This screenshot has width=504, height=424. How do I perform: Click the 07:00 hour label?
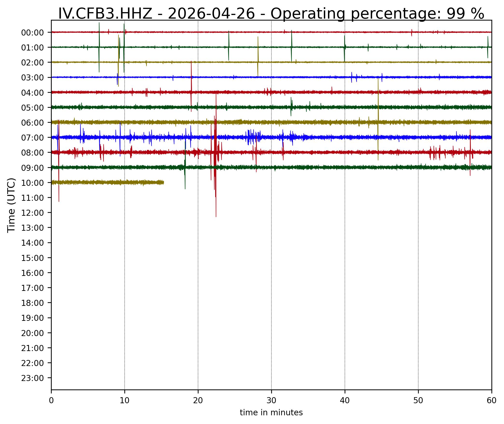pos(32,138)
